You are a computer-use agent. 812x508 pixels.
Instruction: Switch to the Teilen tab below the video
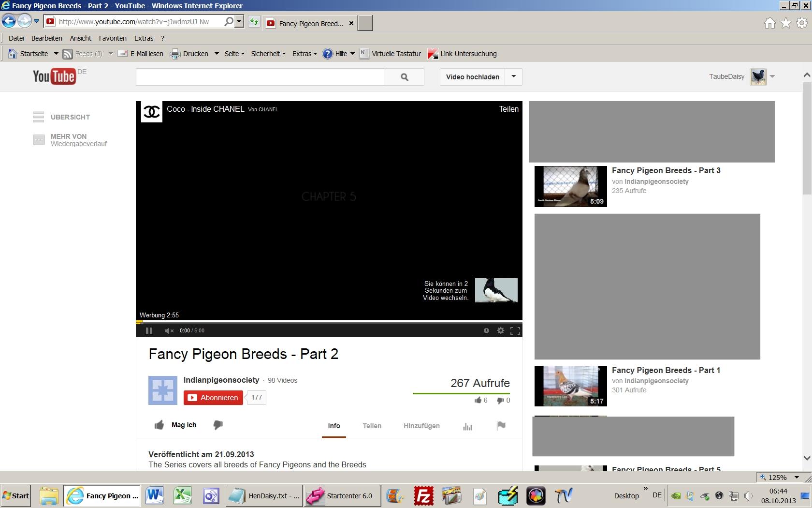[372, 426]
